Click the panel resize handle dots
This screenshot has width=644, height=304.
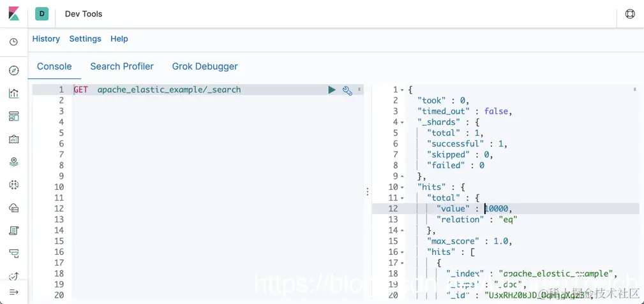(x=368, y=192)
